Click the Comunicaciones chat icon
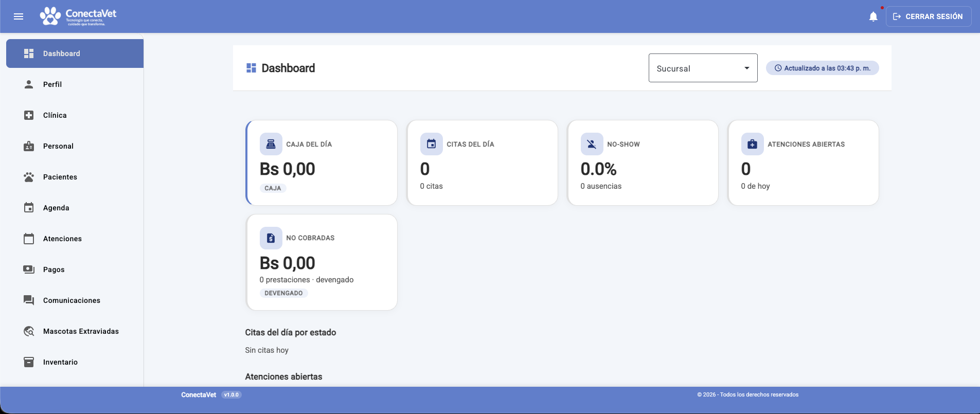980x414 pixels. (29, 300)
